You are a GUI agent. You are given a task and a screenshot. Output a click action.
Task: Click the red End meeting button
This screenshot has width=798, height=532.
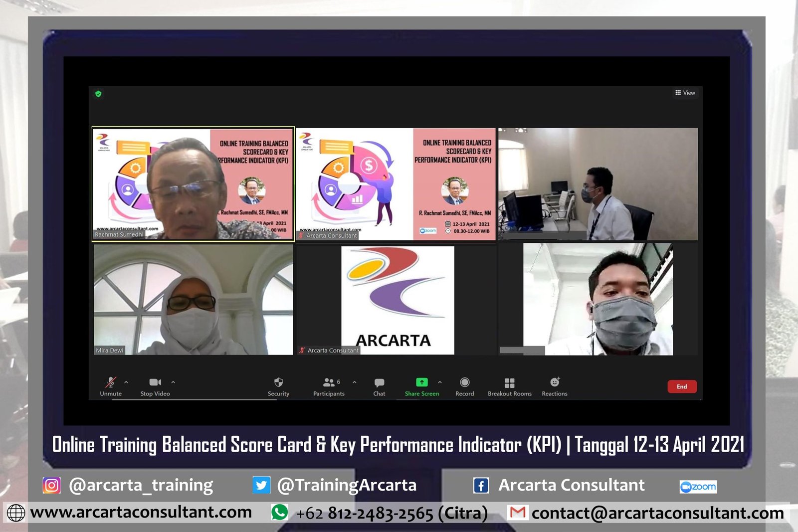tap(682, 386)
